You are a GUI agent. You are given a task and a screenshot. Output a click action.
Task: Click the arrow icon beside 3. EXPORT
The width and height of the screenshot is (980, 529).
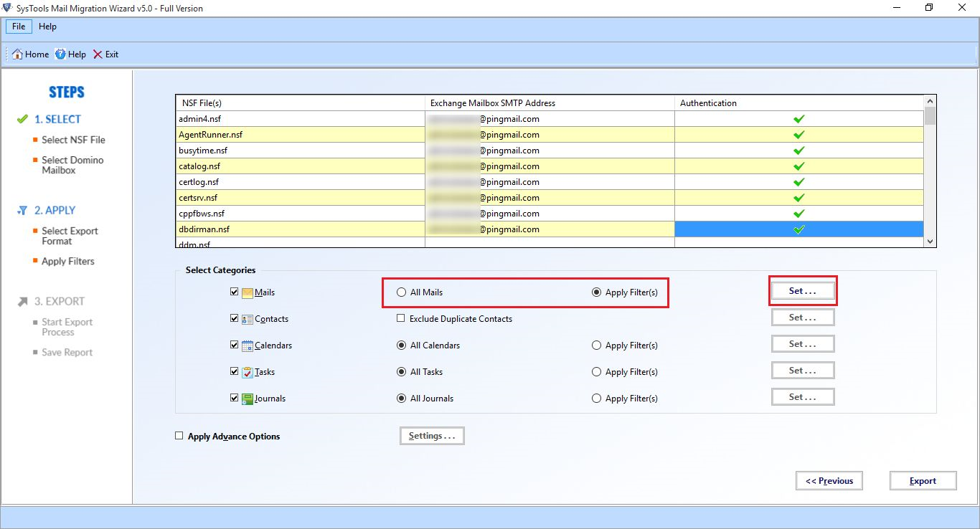click(22, 301)
